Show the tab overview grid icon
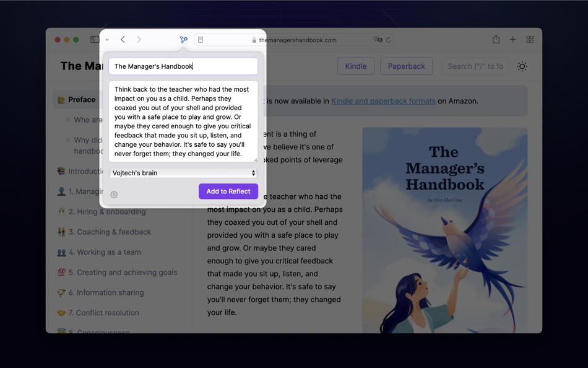This screenshot has width=588, height=368. point(530,40)
